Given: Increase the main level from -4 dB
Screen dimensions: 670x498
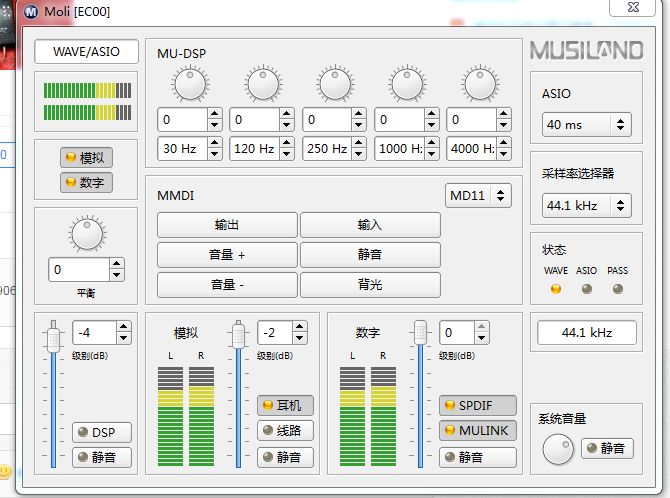Looking at the screenshot, I should click(123, 327).
